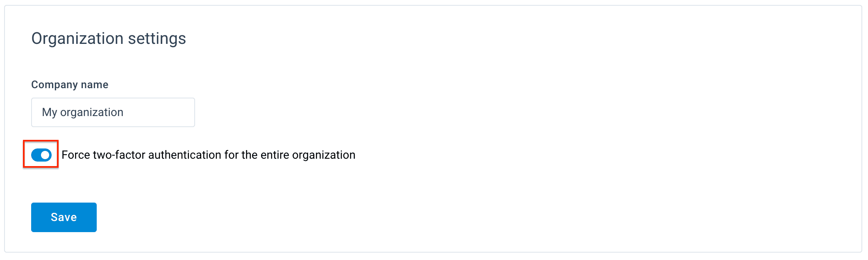
Task: Click the word "settings" in the page title
Action: point(157,39)
